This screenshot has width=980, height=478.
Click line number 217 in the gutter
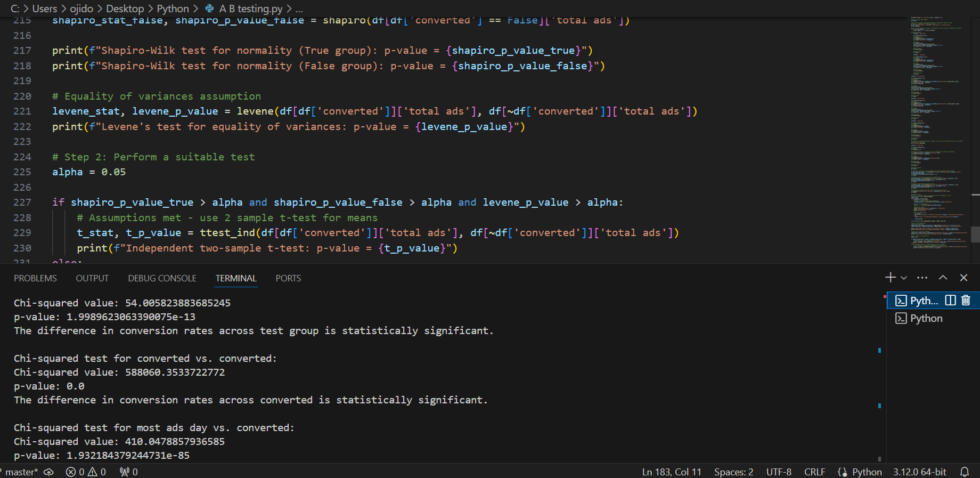(22, 51)
